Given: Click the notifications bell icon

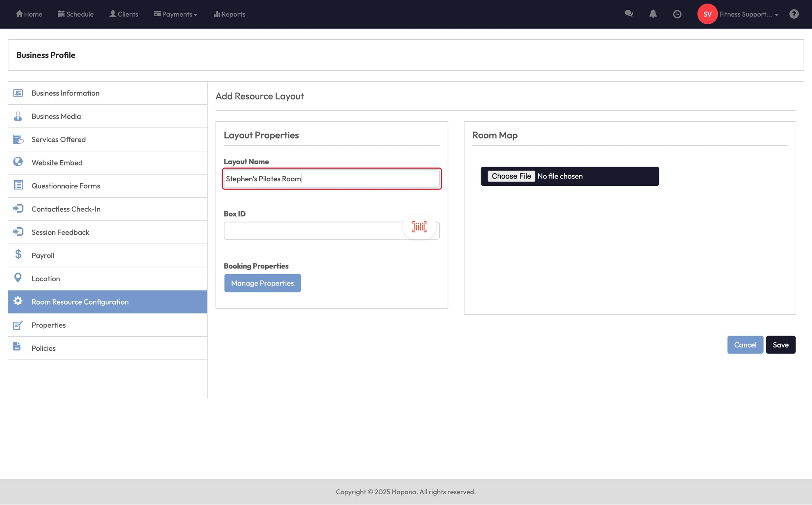Looking at the screenshot, I should click(x=653, y=14).
